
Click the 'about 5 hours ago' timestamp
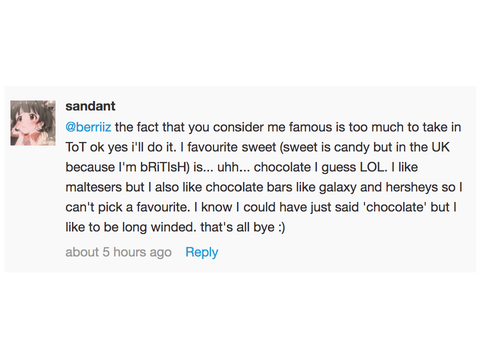(118, 252)
